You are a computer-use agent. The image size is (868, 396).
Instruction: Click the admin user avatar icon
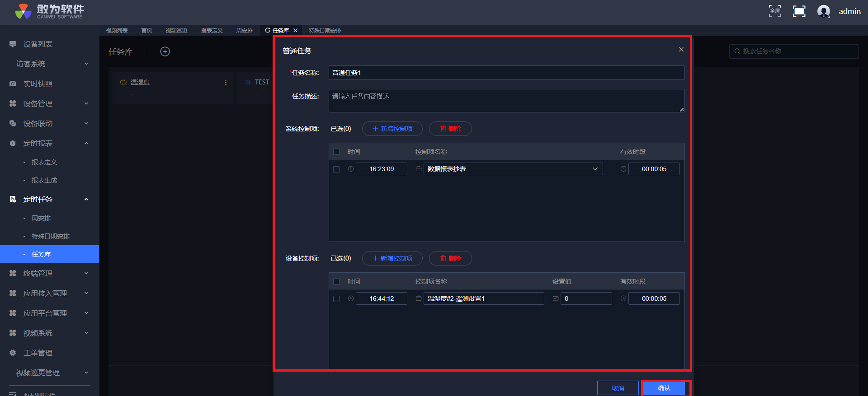[823, 11]
